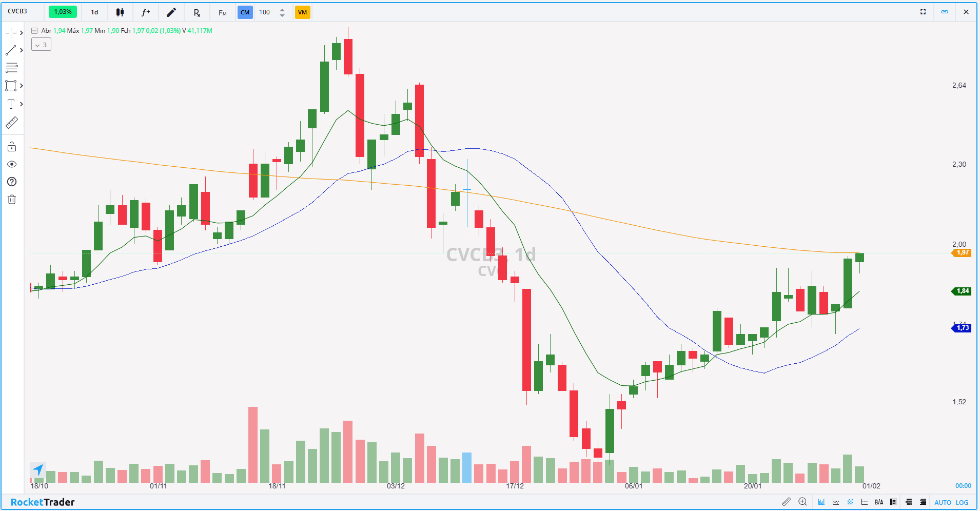Toggle the LOG scale option

point(962,502)
